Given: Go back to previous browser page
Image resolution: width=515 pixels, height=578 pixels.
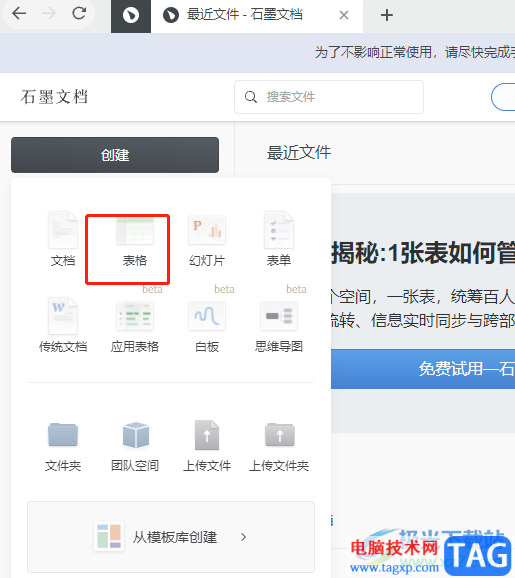Looking at the screenshot, I should pyautogui.click(x=19, y=14).
